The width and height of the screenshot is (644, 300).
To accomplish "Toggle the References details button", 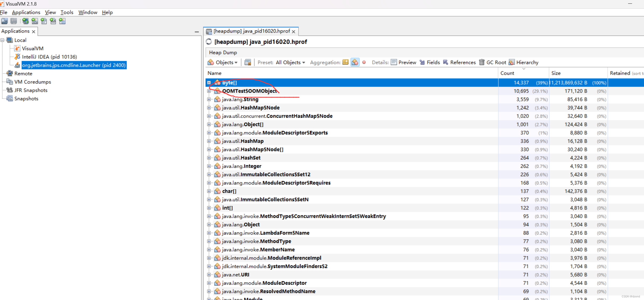I will [459, 62].
